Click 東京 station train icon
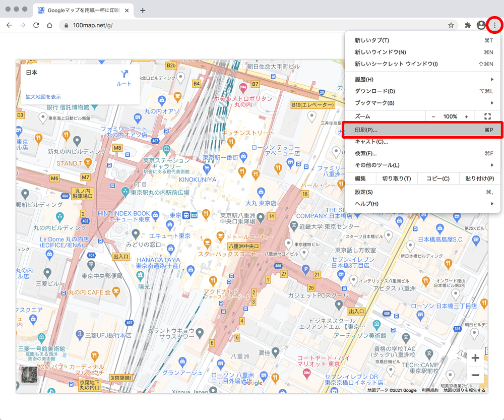 [x=186, y=215]
